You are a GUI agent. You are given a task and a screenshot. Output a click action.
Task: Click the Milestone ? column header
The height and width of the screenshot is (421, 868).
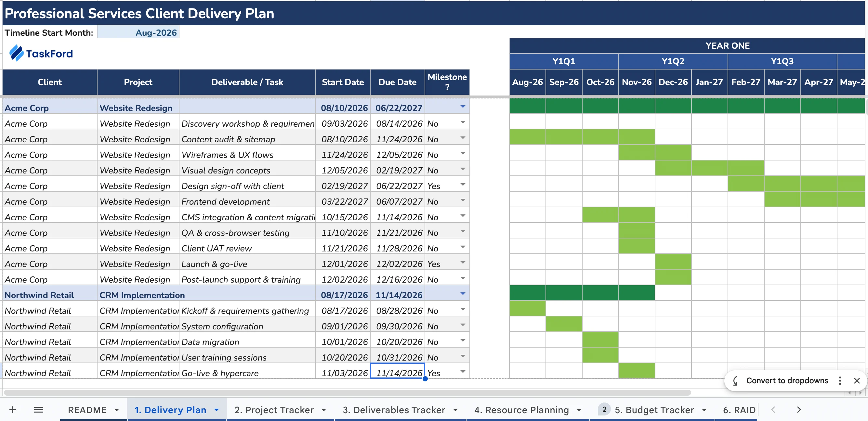447,82
